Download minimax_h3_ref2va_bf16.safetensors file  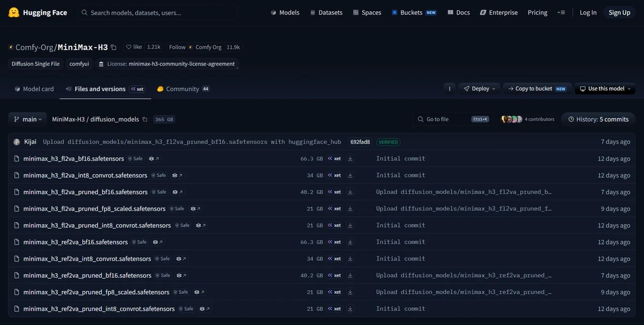350,242
